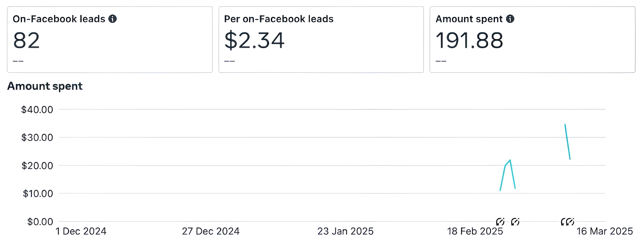Click the 23 Jan 2025 date label

tap(345, 231)
